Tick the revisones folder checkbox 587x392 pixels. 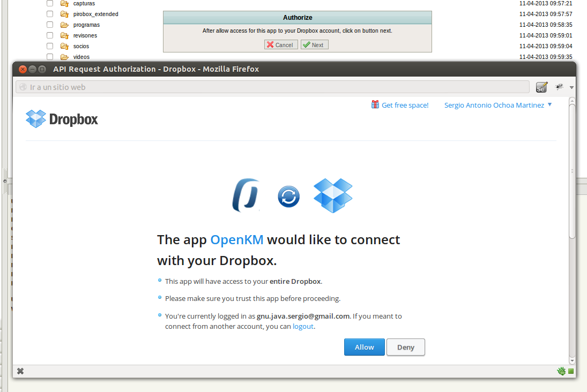click(x=50, y=35)
